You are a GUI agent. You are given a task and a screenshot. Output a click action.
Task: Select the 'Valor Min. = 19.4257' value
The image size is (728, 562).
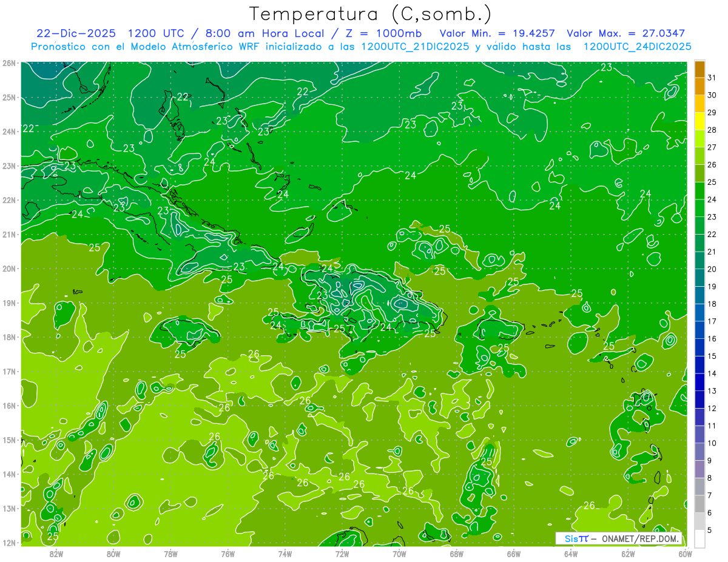pyautogui.click(x=497, y=33)
